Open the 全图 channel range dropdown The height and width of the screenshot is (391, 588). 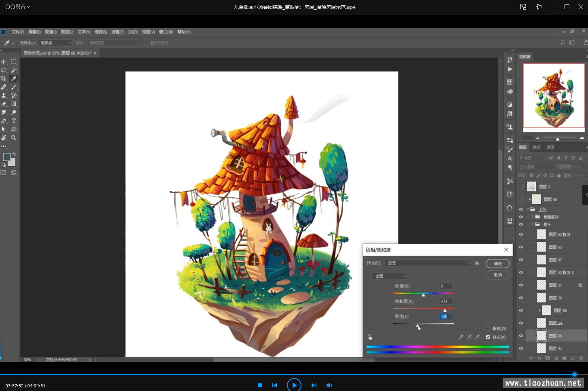[x=389, y=276]
